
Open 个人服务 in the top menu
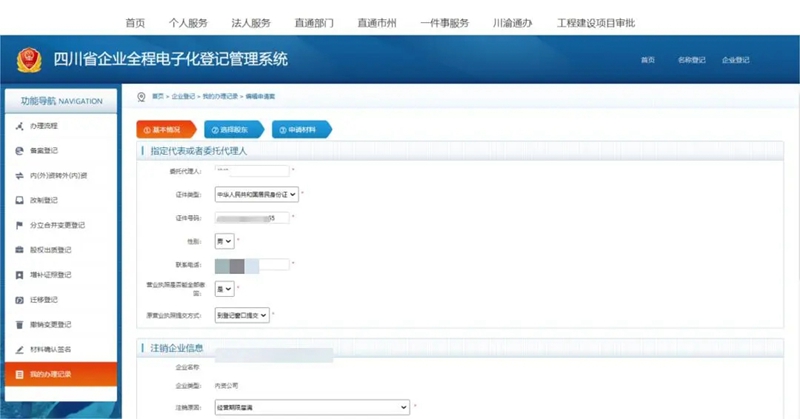(188, 23)
